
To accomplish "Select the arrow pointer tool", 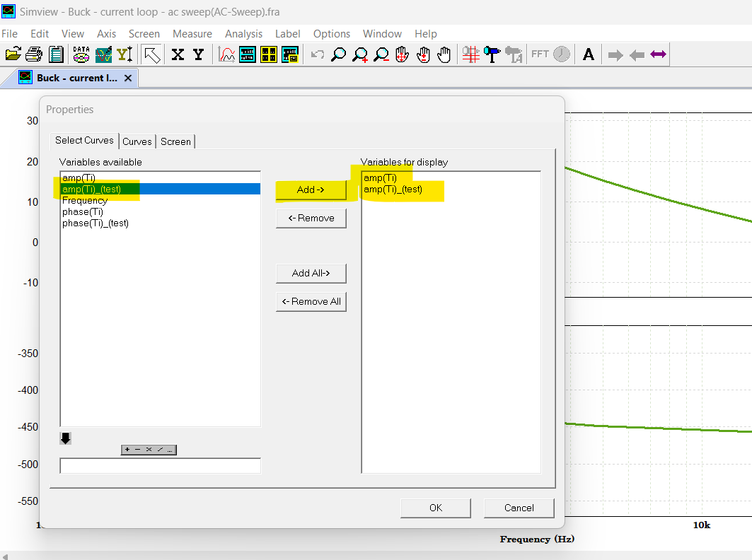I will (152, 54).
